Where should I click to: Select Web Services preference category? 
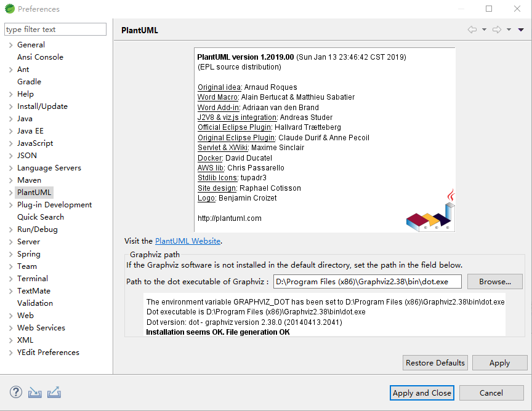[x=41, y=327]
